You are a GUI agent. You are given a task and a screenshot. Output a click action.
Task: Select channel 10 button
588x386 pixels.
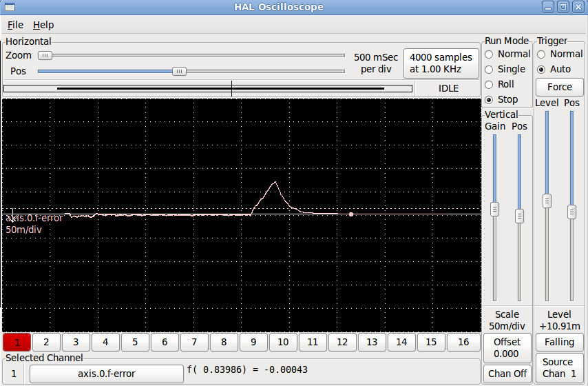283,342
